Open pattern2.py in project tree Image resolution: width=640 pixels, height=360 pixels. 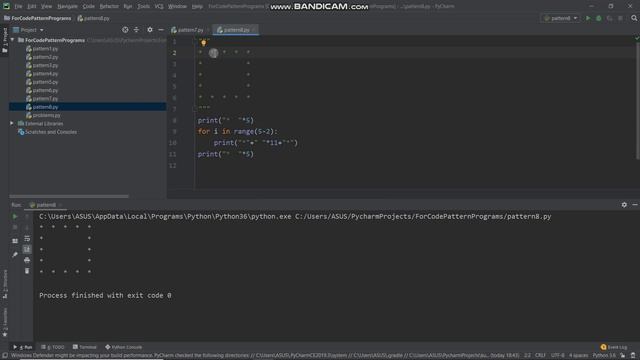click(42, 57)
